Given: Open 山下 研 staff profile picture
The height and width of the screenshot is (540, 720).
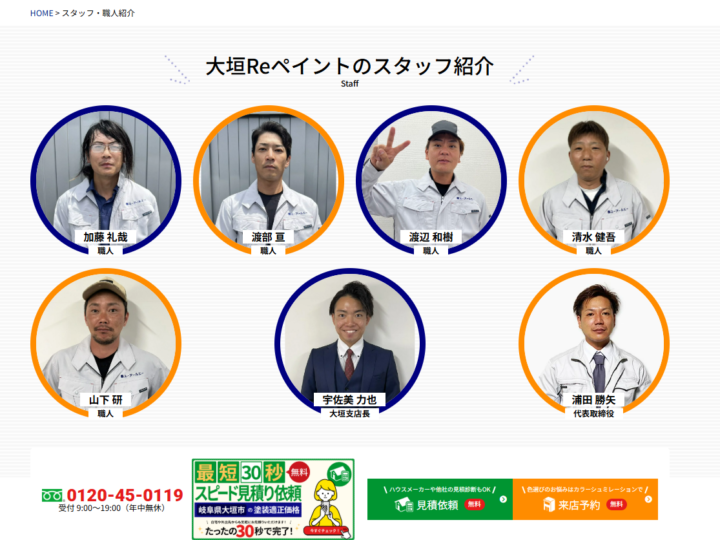Looking at the screenshot, I should point(106,343).
